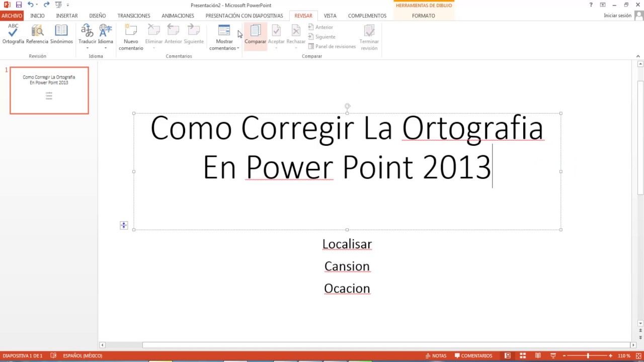Screen dimensions: 644x362
Task: Click the Idioma language icon
Action: click(x=106, y=31)
